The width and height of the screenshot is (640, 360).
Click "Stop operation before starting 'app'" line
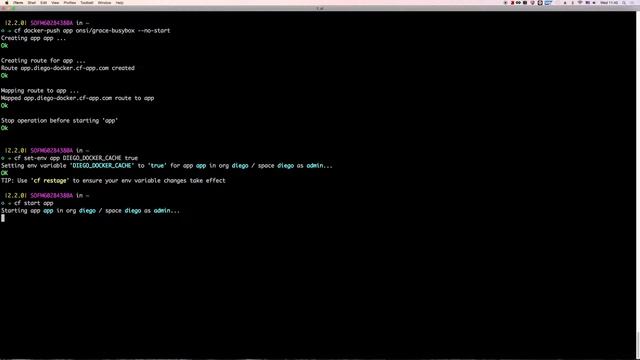[59, 120]
